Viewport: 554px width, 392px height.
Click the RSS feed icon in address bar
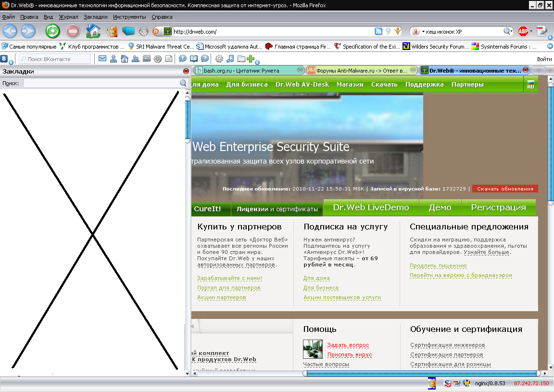(x=378, y=31)
